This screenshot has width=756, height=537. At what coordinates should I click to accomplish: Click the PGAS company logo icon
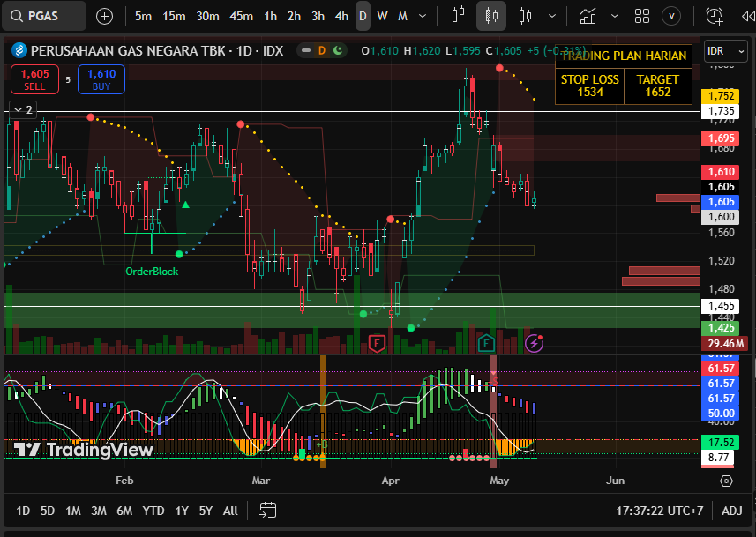(x=19, y=50)
